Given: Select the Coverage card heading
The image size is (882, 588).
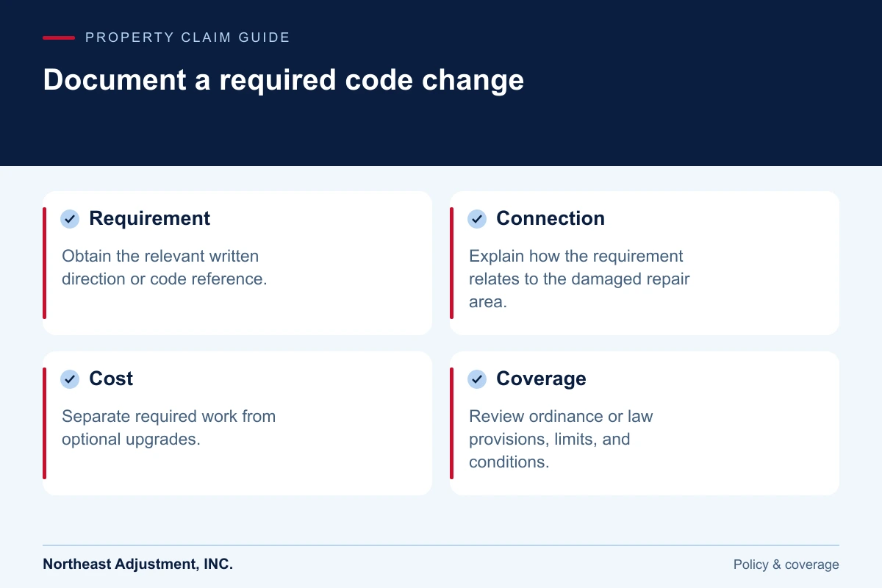Looking at the screenshot, I should [541, 379].
